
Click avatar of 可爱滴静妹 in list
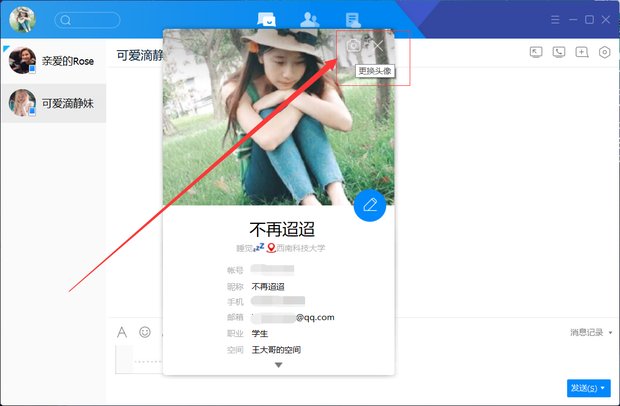coord(23,103)
